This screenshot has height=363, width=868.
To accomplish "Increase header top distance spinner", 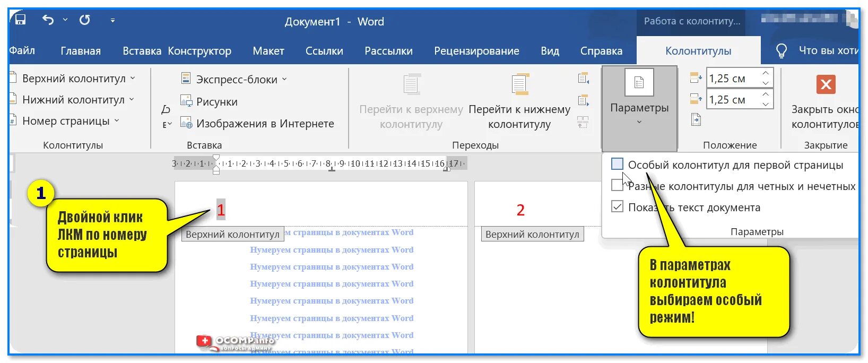I will coord(766,73).
